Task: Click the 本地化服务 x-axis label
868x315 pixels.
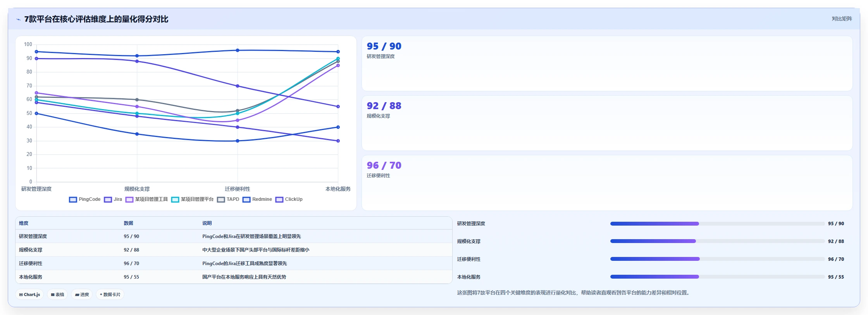Action: point(338,189)
